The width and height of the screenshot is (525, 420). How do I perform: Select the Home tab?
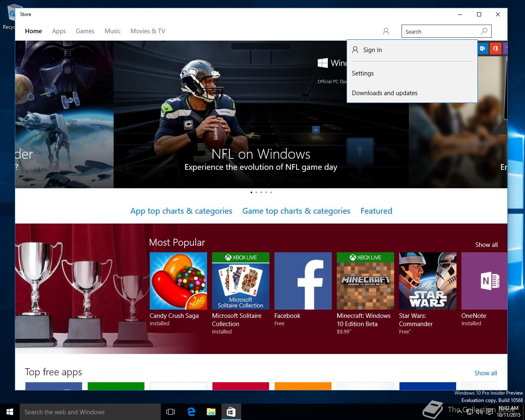(34, 31)
